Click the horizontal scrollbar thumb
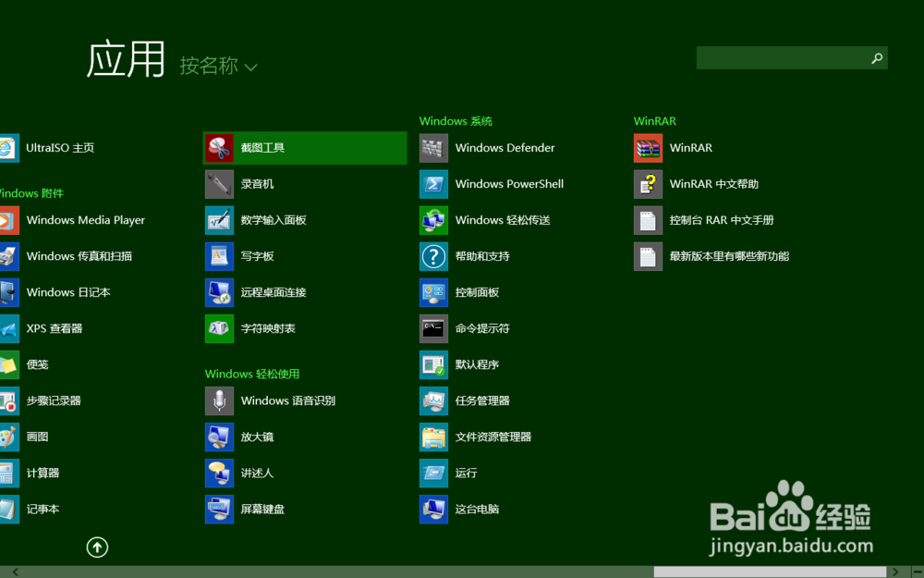The height and width of the screenshot is (578, 924). tap(770, 572)
